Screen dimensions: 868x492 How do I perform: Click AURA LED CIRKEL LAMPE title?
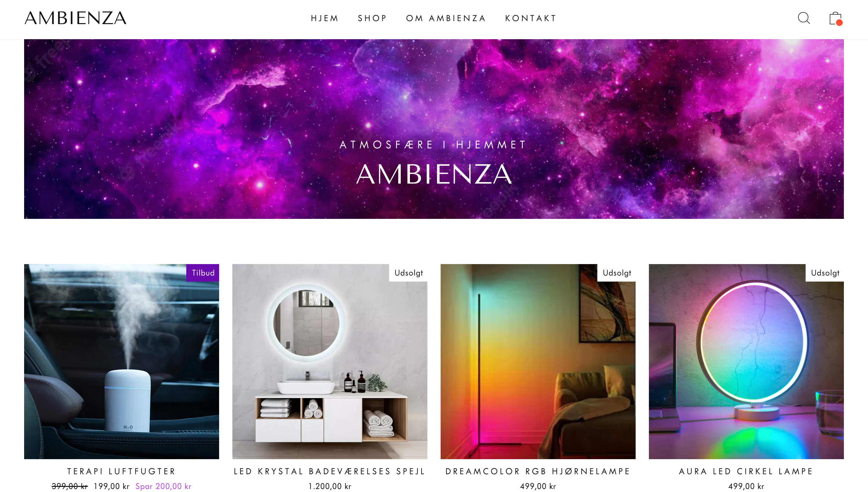pos(746,471)
